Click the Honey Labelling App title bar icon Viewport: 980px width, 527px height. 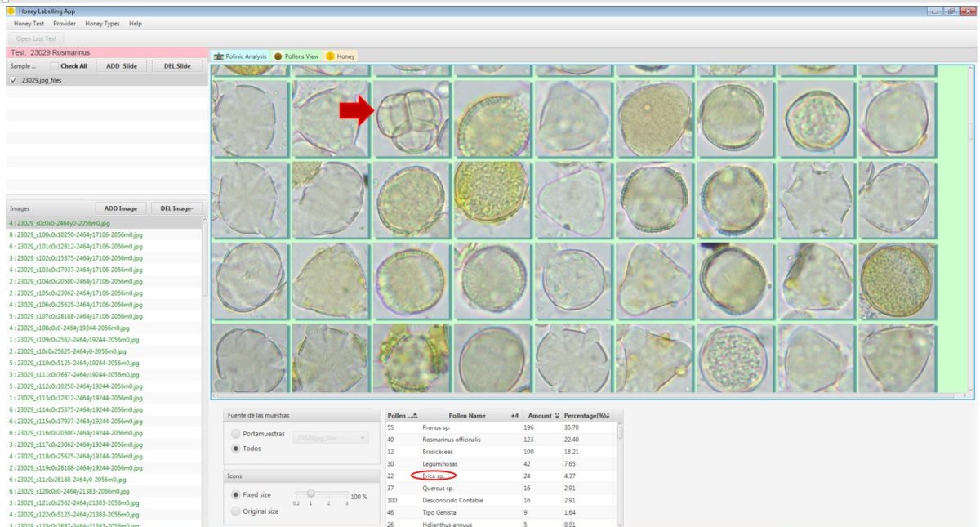(10, 11)
